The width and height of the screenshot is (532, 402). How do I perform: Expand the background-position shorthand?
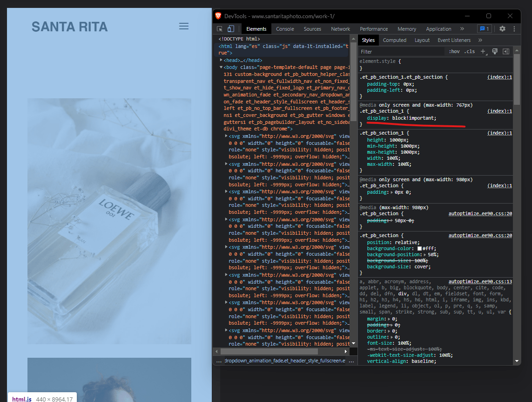tap(425, 255)
